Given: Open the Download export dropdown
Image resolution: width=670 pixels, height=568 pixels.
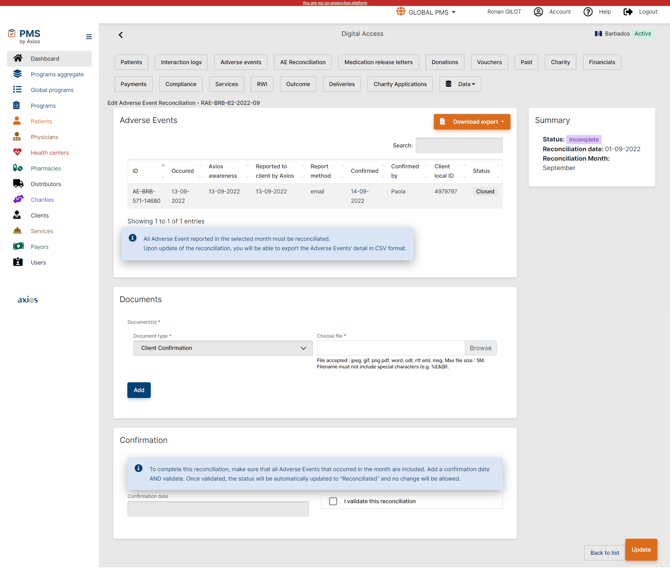Looking at the screenshot, I should (x=472, y=122).
